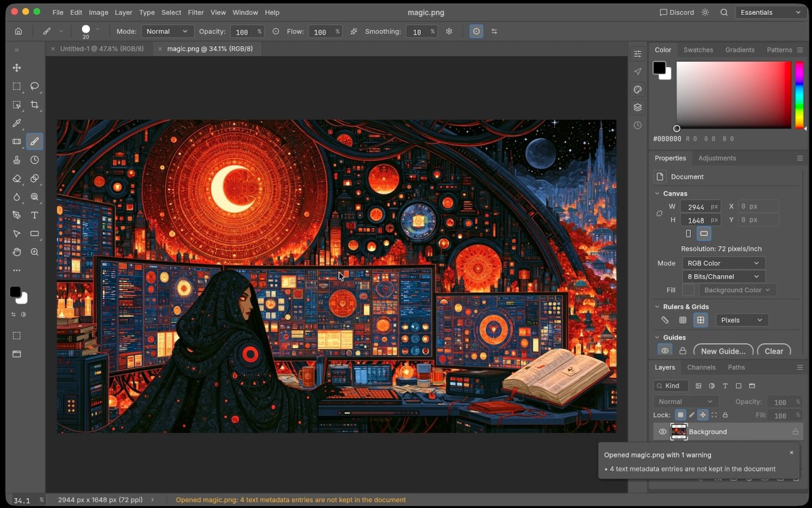Image resolution: width=812 pixels, height=508 pixels.
Task: Select landscape canvas orientation
Action: (x=704, y=233)
